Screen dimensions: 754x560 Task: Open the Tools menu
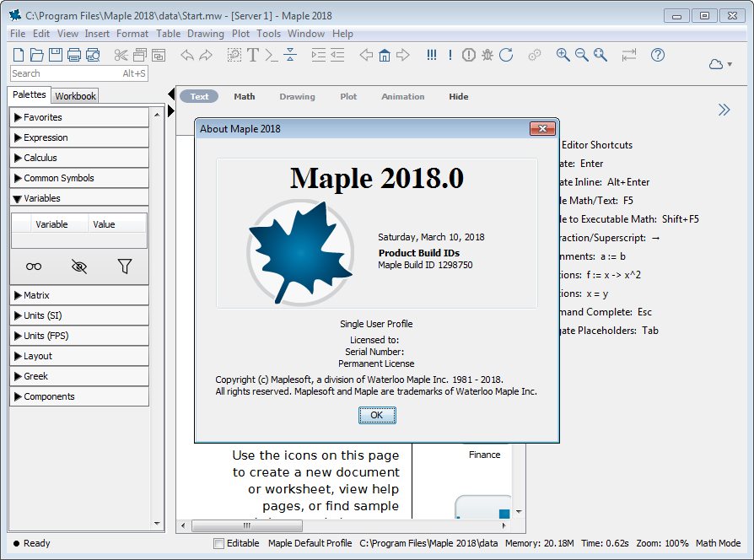[x=268, y=34]
